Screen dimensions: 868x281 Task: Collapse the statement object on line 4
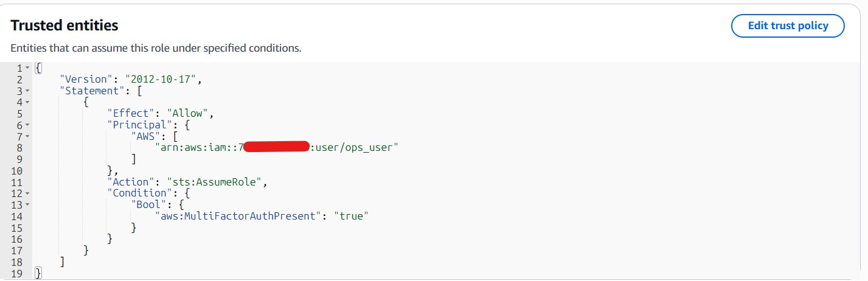[x=27, y=102]
